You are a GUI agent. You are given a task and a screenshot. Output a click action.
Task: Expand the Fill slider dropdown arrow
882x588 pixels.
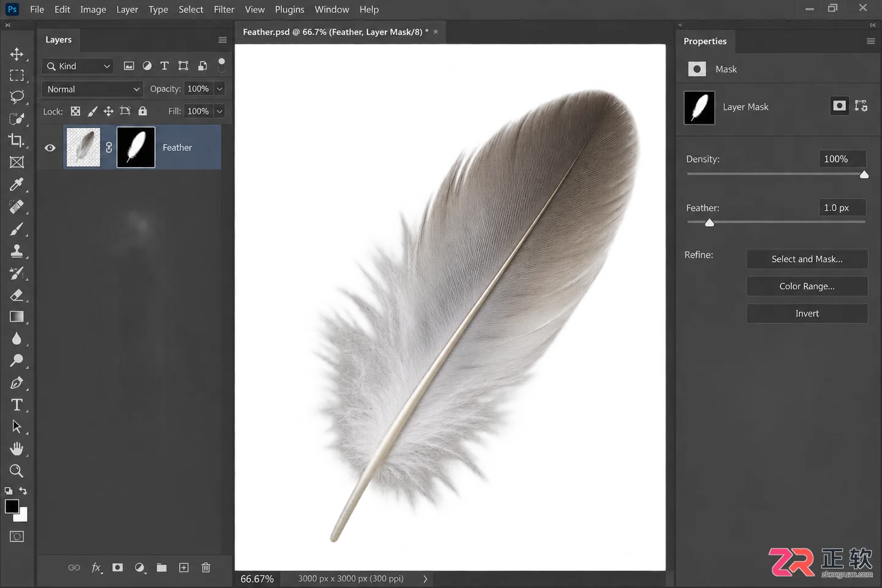pos(219,111)
